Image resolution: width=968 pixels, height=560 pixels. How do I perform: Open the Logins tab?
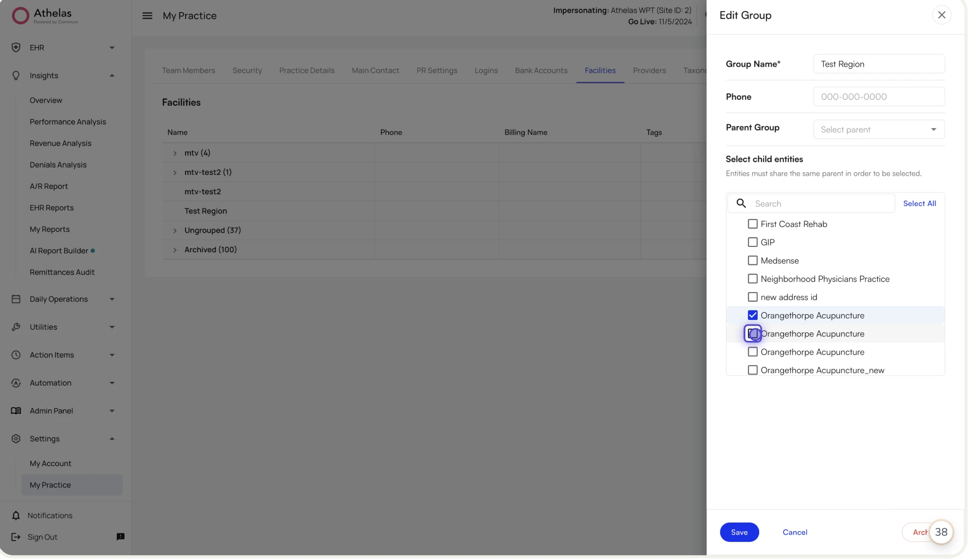click(486, 71)
